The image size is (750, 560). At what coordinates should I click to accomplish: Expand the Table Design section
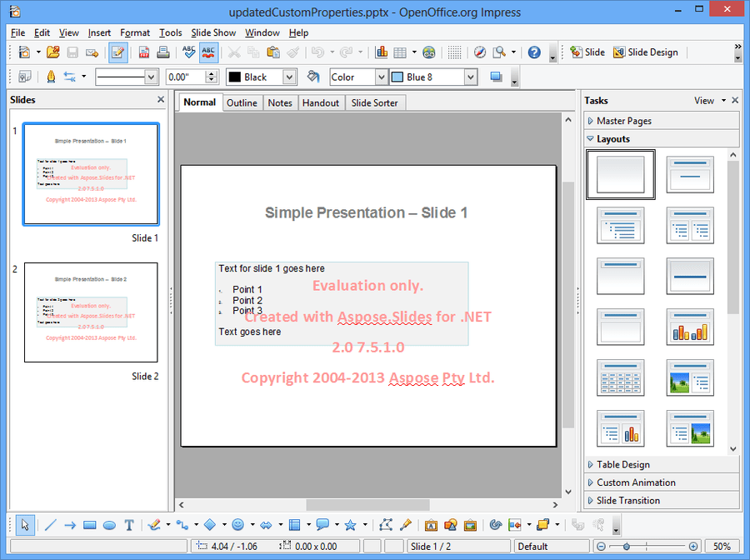662,464
